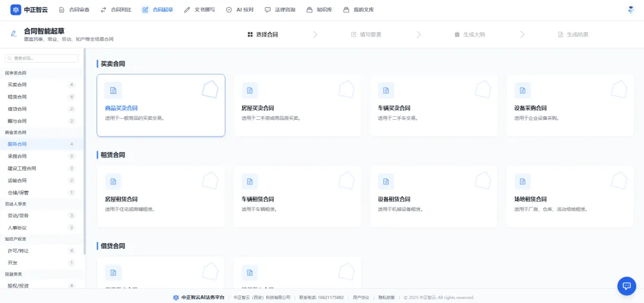This screenshot has height=303, width=644.
Task: Switch to 合同对比 tab
Action: (x=116, y=10)
